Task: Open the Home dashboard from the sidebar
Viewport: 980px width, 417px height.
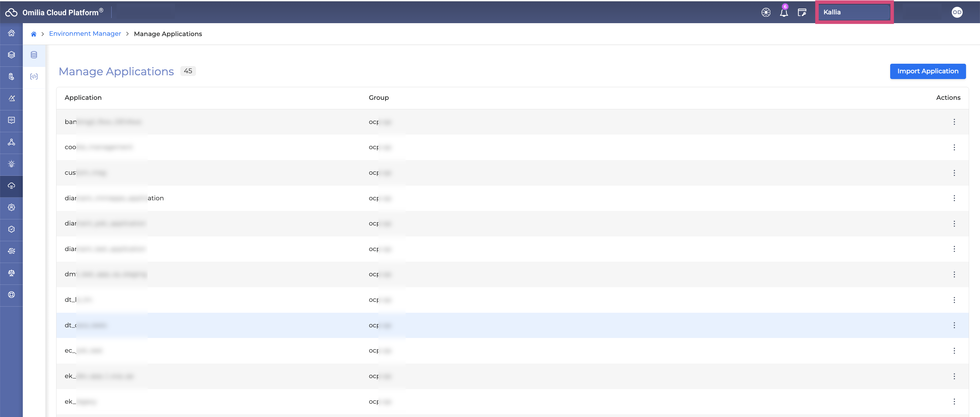Action: (x=11, y=33)
